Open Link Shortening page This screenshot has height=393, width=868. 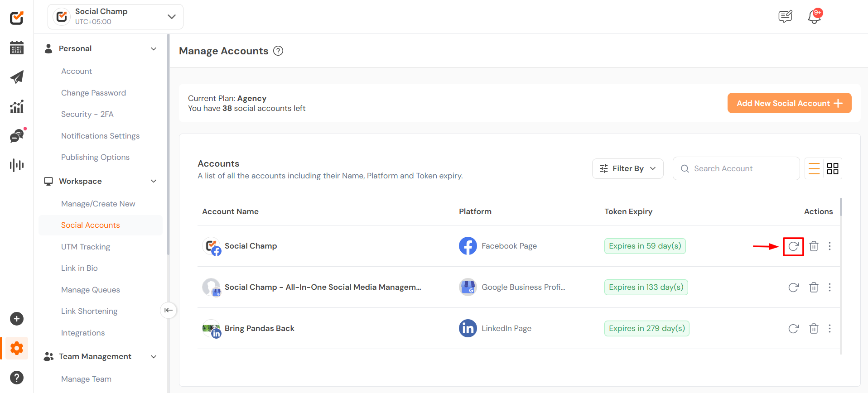(89, 311)
